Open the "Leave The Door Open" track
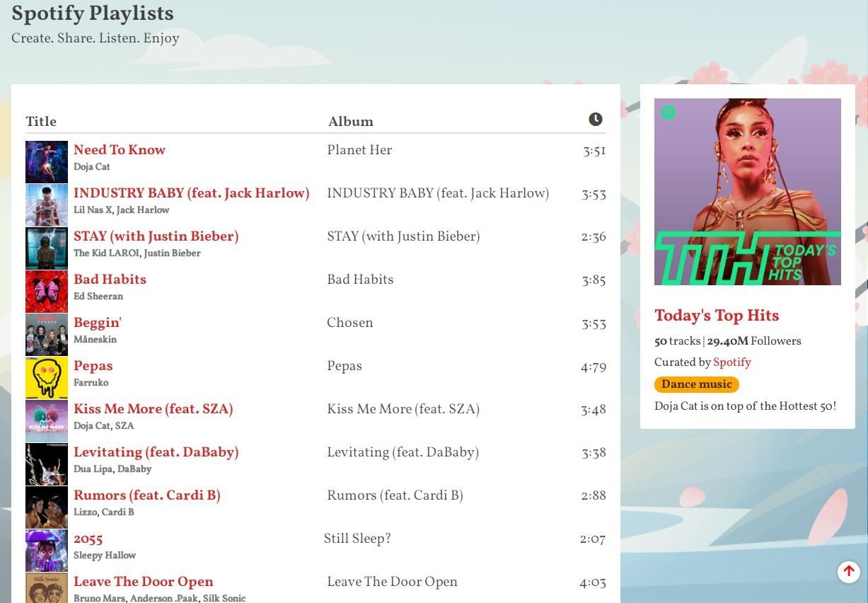This screenshot has height=603, width=868. 144,582
